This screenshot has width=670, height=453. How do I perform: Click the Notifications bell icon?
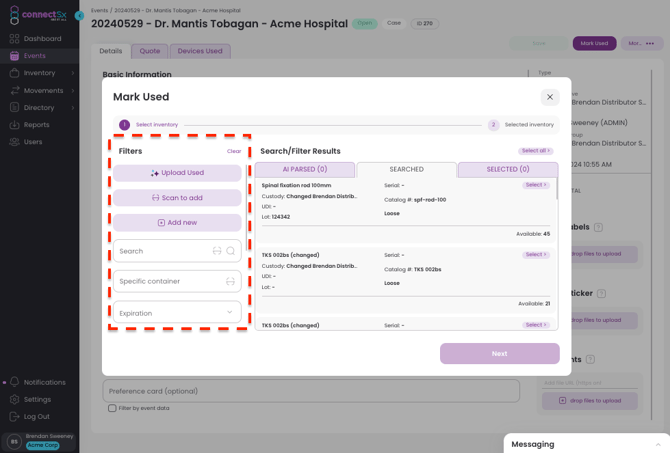pyautogui.click(x=15, y=382)
